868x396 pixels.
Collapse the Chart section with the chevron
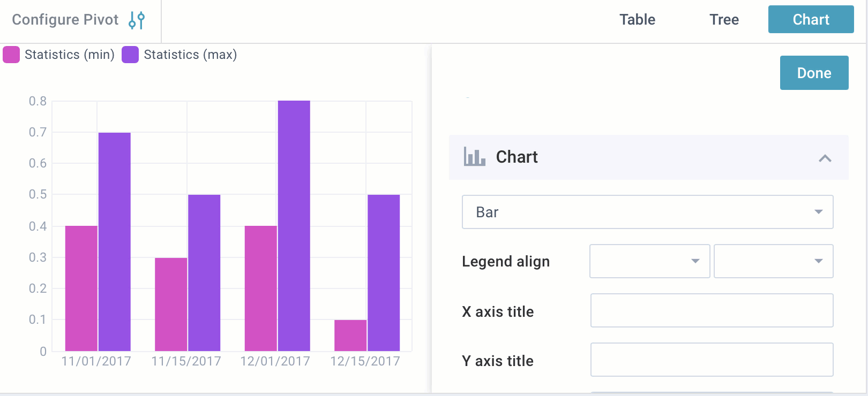pyautogui.click(x=825, y=158)
